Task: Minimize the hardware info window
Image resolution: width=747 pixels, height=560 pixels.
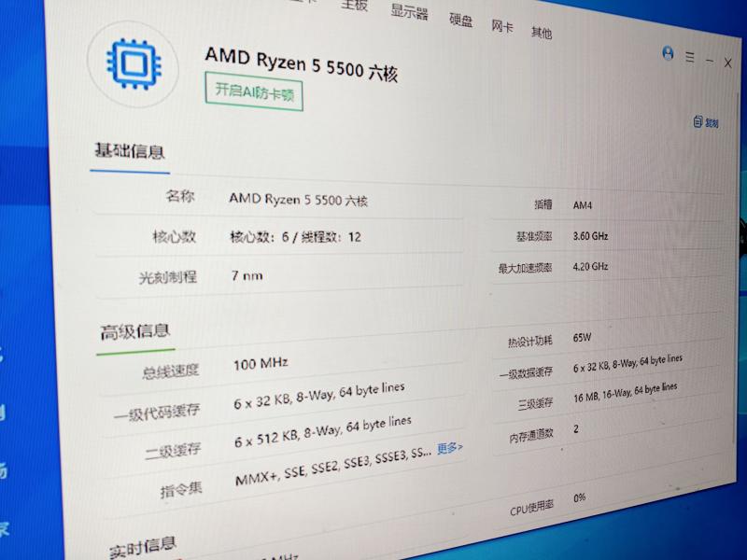Action: click(710, 61)
